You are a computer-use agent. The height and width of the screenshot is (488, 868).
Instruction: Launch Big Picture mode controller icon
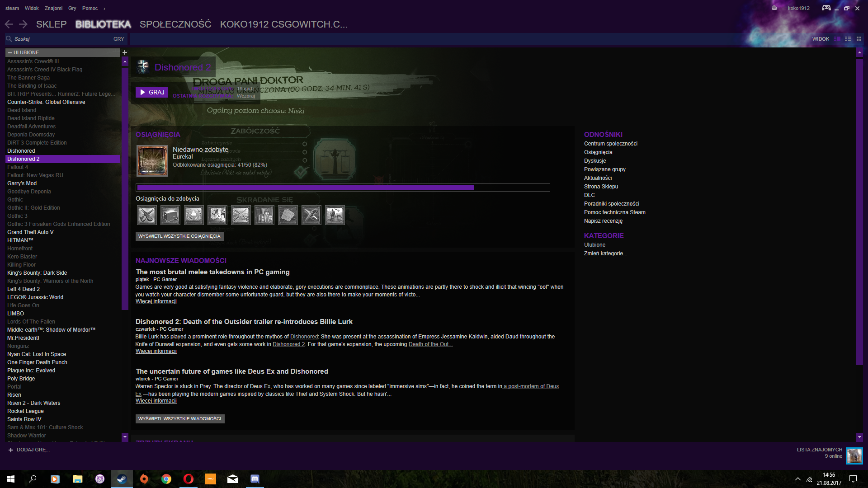[826, 8]
